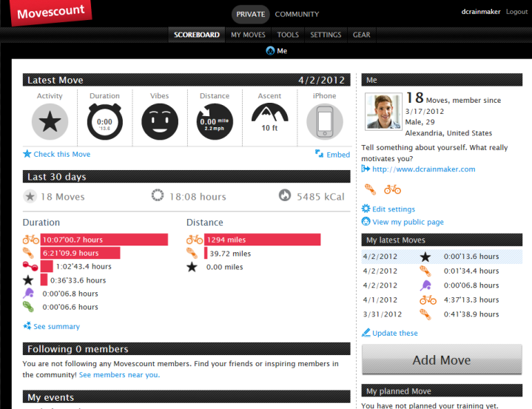This screenshot has width=532, height=409.
Task: Click the Distance gauge icon showing 0.00 mile
Action: point(215,122)
